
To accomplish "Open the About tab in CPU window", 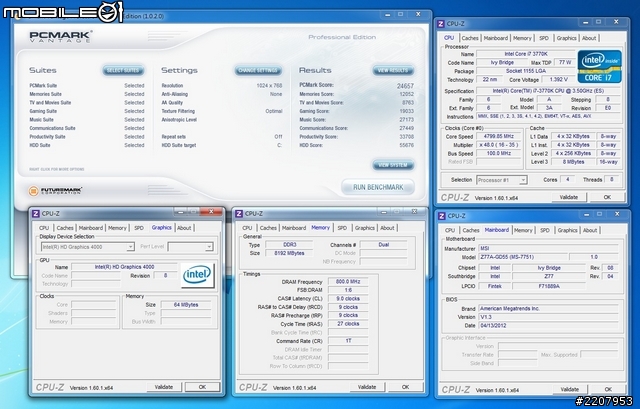I will coord(589,38).
